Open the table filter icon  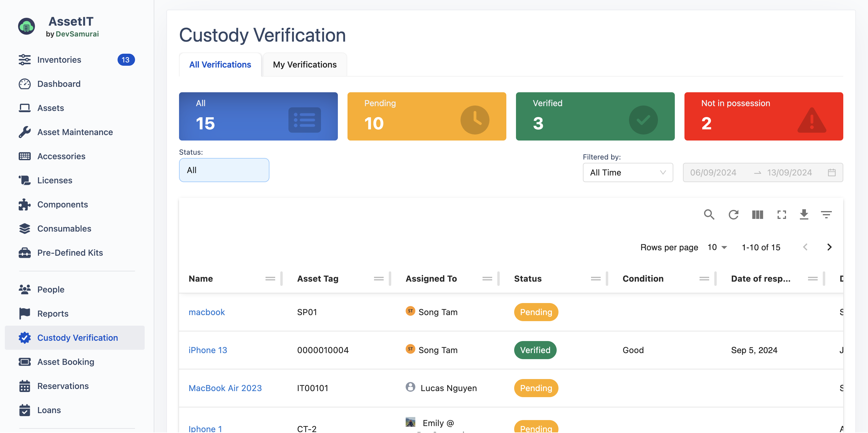(x=826, y=214)
